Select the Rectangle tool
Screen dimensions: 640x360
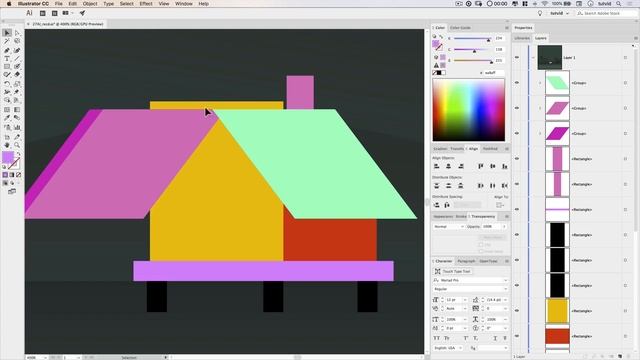pyautogui.click(x=7, y=67)
